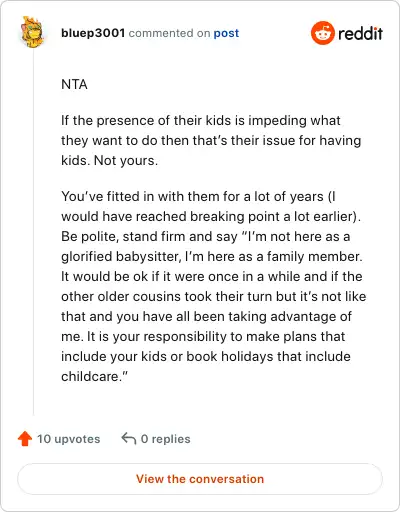
Task: Click the "10 upvotes" count
Action: pyautogui.click(x=68, y=439)
